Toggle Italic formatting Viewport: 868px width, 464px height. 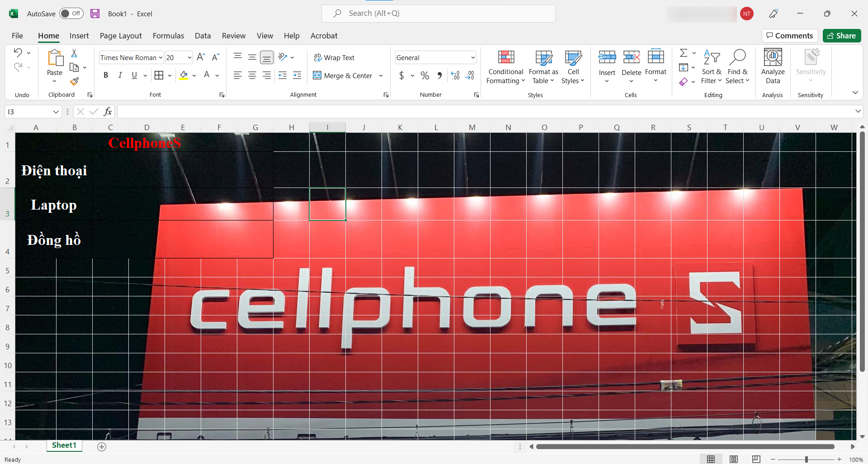tap(120, 75)
